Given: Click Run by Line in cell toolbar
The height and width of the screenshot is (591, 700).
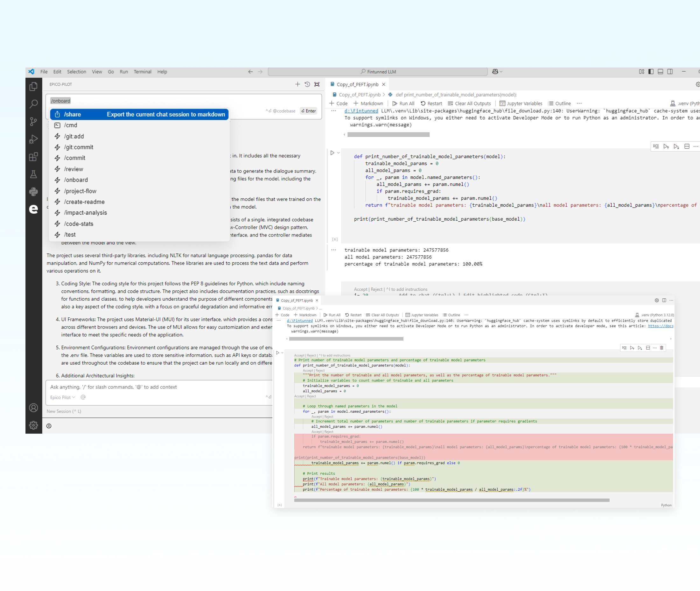Looking at the screenshot, I should pos(656,146).
